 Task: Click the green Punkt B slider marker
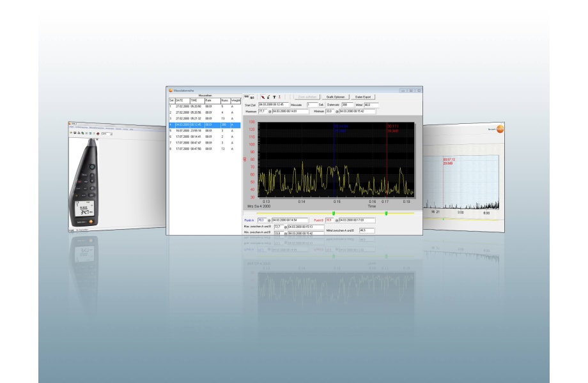385,213
